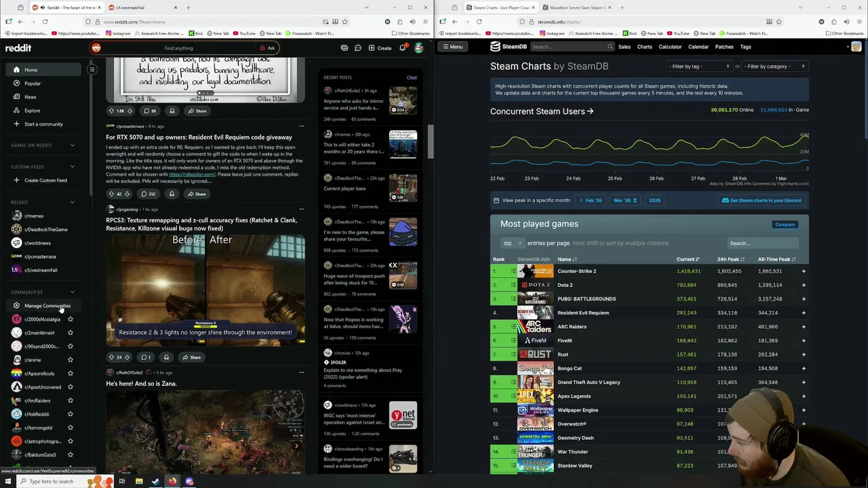Favorite r/ArcRaiders with star
868x488 pixels.
click(x=70, y=401)
